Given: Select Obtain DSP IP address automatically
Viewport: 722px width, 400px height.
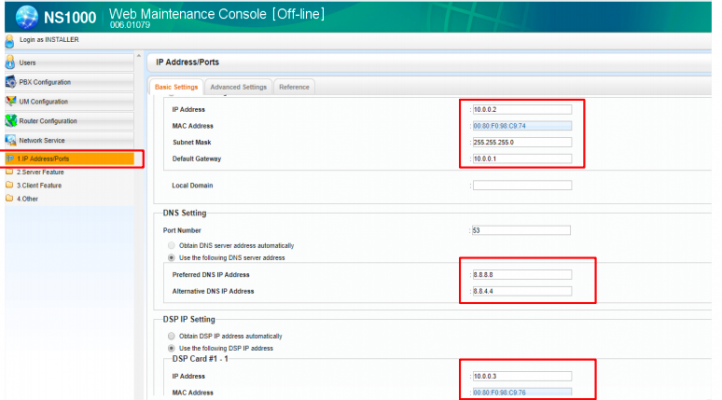Looking at the screenshot, I should tap(172, 335).
